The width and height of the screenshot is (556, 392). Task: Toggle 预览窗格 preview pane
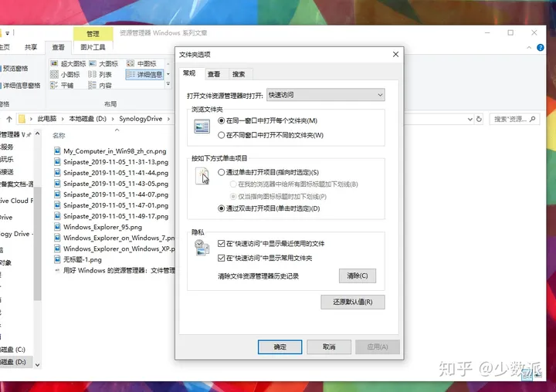pos(14,69)
